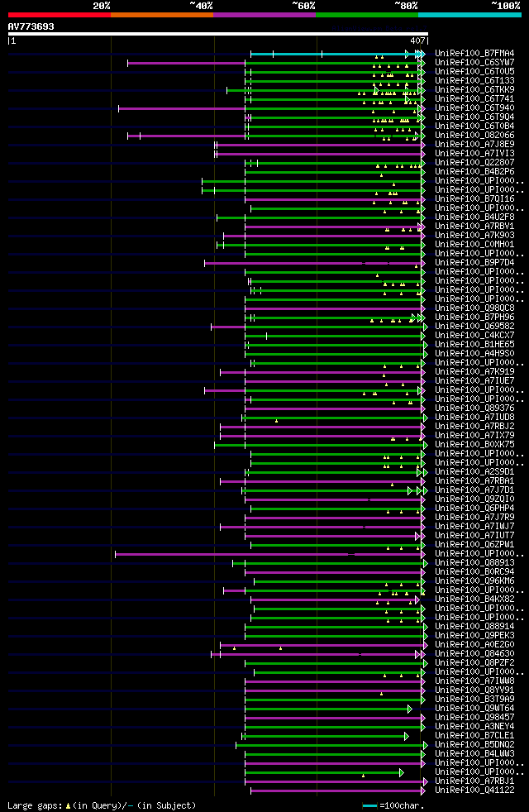Click the UniRef100_Q9WT64 label
Image resolution: width=529 pixels, height=812 pixels.
[x=474, y=709]
